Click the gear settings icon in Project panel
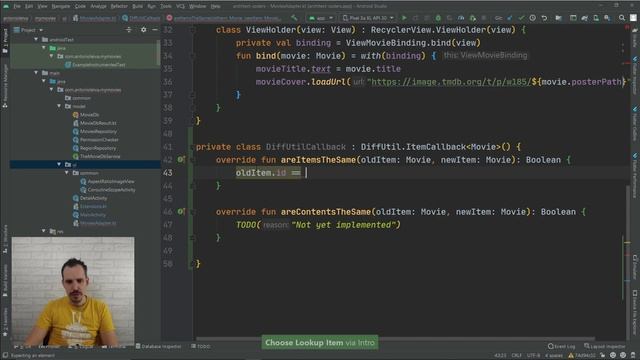This screenshot has height=360, width=640. [x=143, y=30]
